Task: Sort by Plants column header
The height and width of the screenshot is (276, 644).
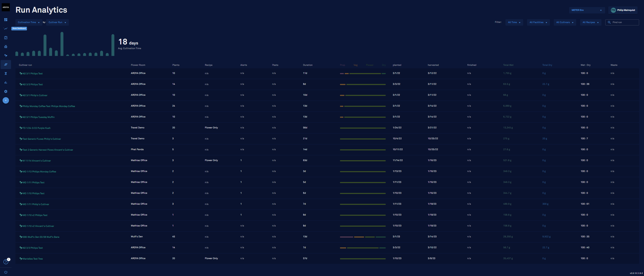Action: pyautogui.click(x=176, y=65)
